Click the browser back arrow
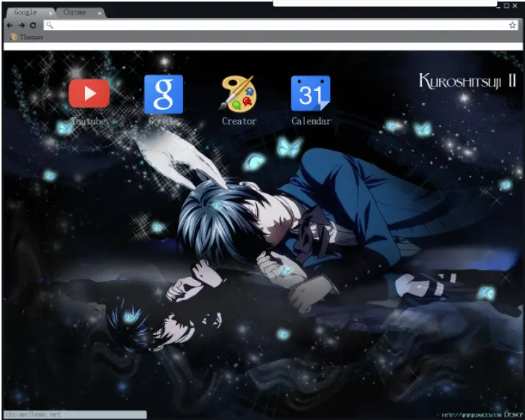The width and height of the screenshot is (525, 420). (x=9, y=25)
